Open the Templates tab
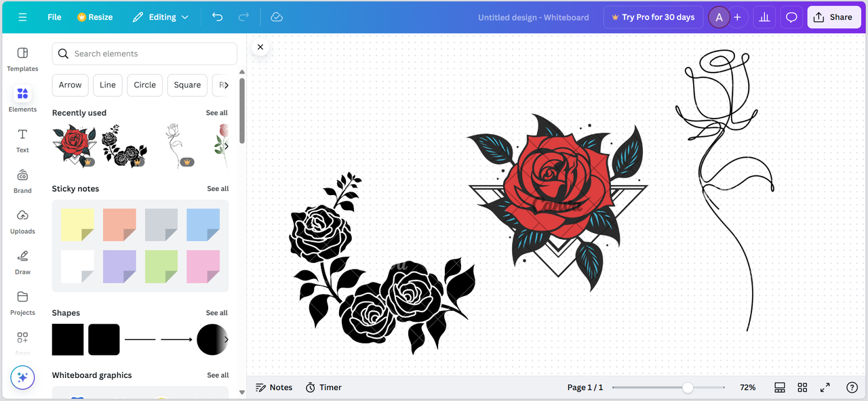The height and width of the screenshot is (401, 868). pyautogui.click(x=22, y=59)
